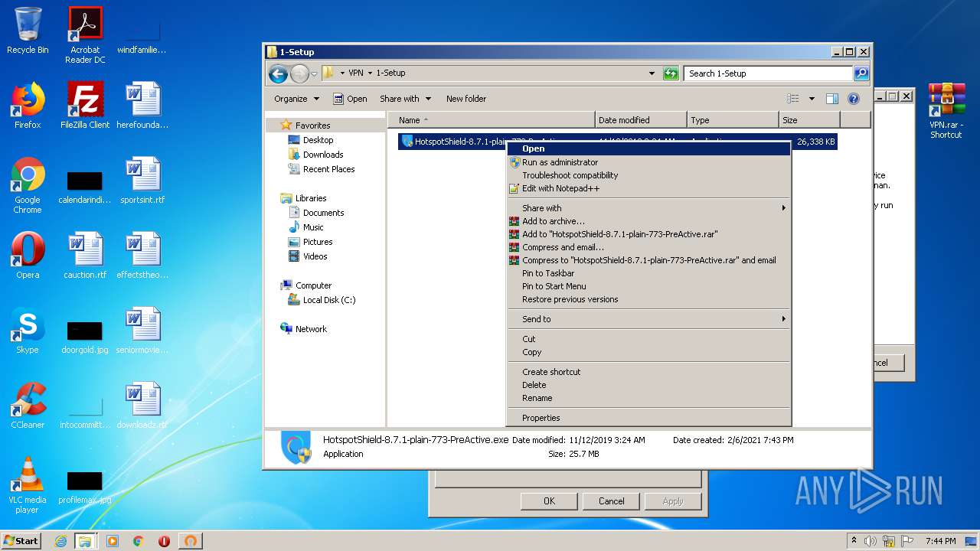The image size is (980, 551).
Task: Choose Edit with Notepad++
Action: 648,188
